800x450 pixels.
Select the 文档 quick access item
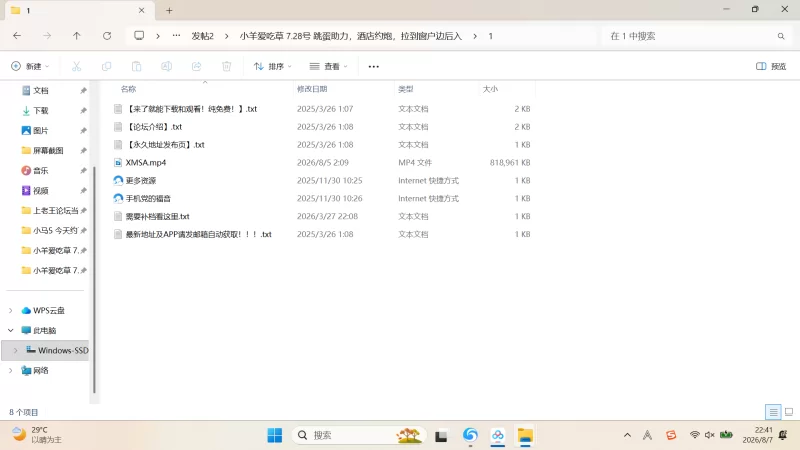click(41, 90)
